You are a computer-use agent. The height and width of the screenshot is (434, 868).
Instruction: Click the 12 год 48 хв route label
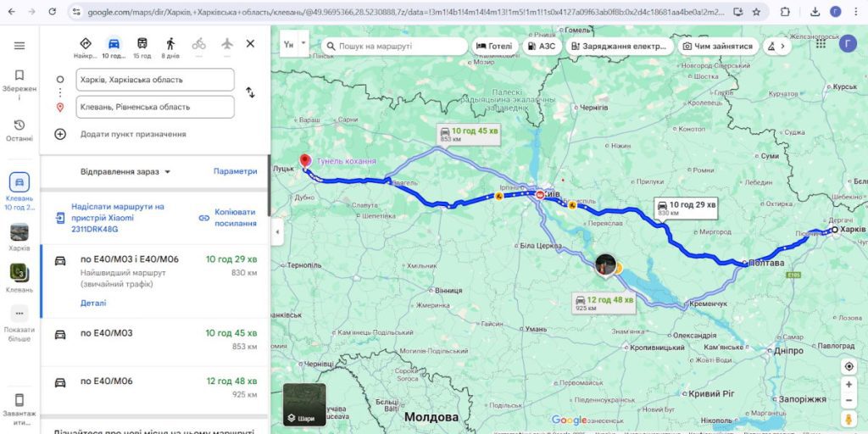604,303
